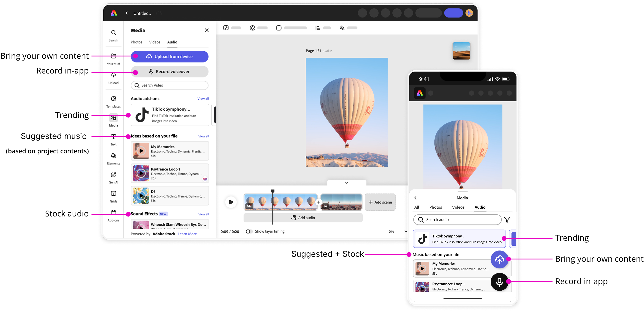
Task: Go back using arrow beside Untitled
Action: pos(127,13)
